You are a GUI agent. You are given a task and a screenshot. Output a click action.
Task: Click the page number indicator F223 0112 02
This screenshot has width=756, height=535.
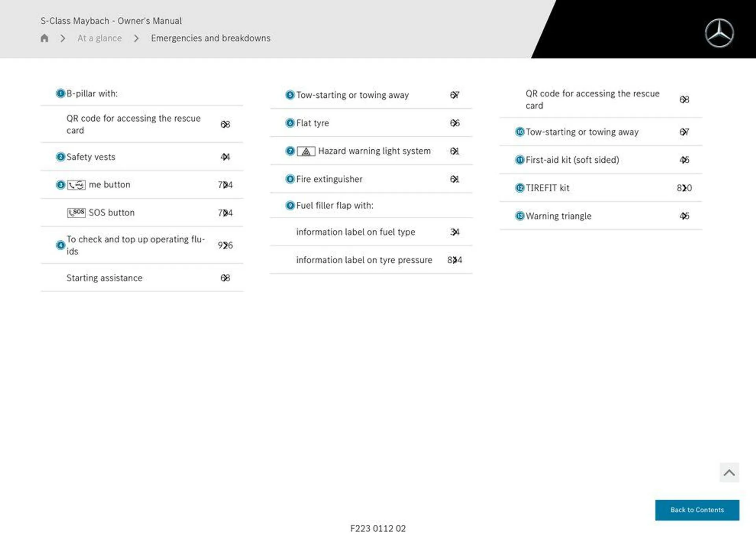pyautogui.click(x=378, y=527)
